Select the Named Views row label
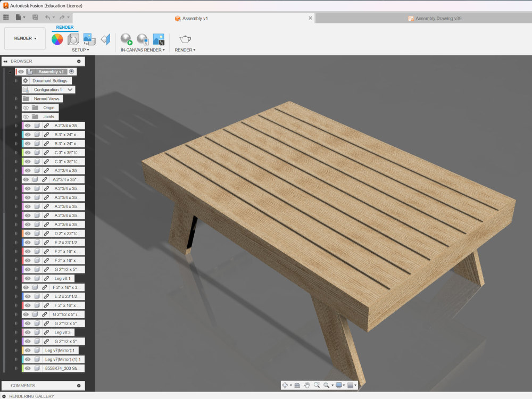The width and height of the screenshot is (532, 399). [46, 99]
